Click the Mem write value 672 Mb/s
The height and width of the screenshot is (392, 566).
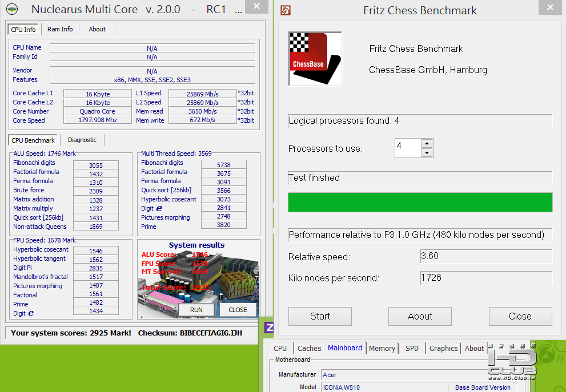[x=203, y=120]
